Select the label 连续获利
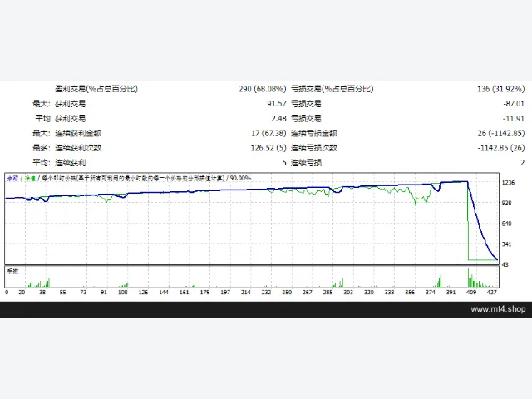 pyautogui.click(x=70, y=163)
